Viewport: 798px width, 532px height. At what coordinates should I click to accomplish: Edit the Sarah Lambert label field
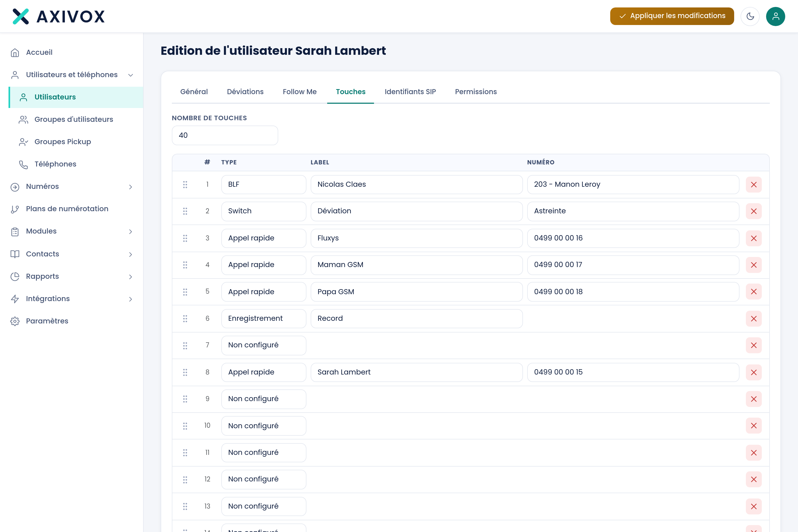(417, 372)
